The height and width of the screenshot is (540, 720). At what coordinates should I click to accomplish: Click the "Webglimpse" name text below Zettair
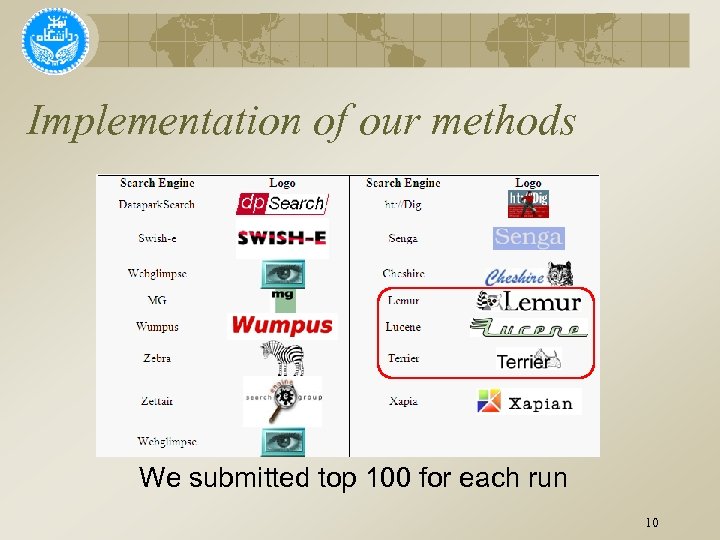click(167, 442)
